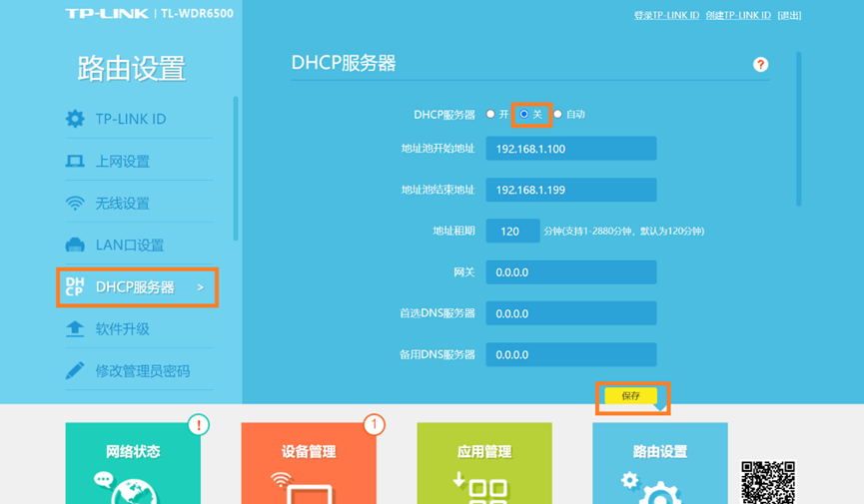Click the 创建TP-LINK ID link
The height and width of the screenshot is (504, 864).
[738, 16]
